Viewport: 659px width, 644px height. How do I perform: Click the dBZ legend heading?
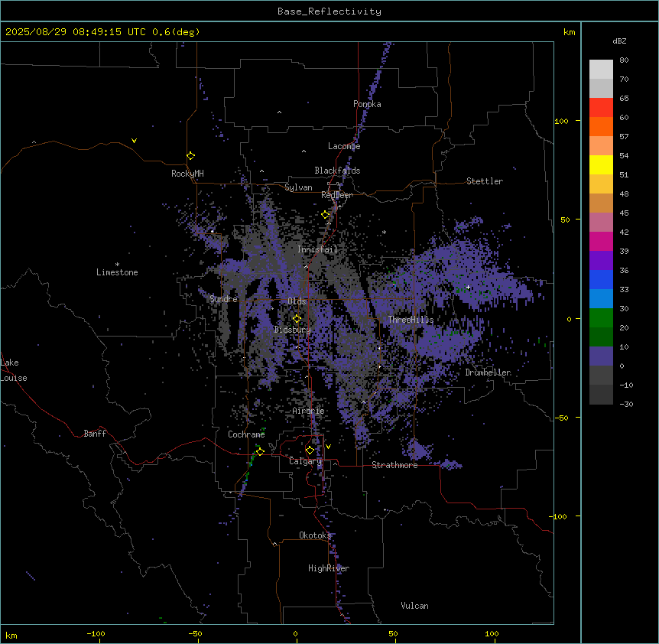coord(619,41)
